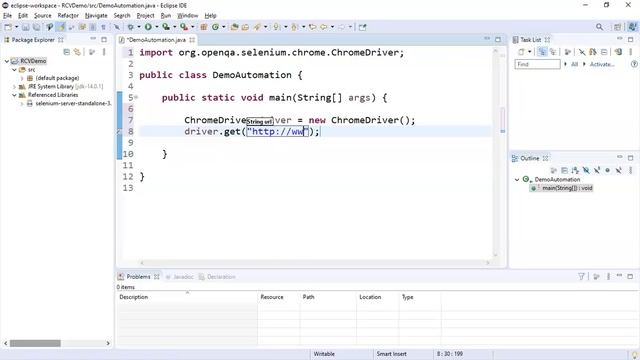This screenshot has height=360, width=640.
Task: Open the Navigate menu
Action: click(96, 16)
